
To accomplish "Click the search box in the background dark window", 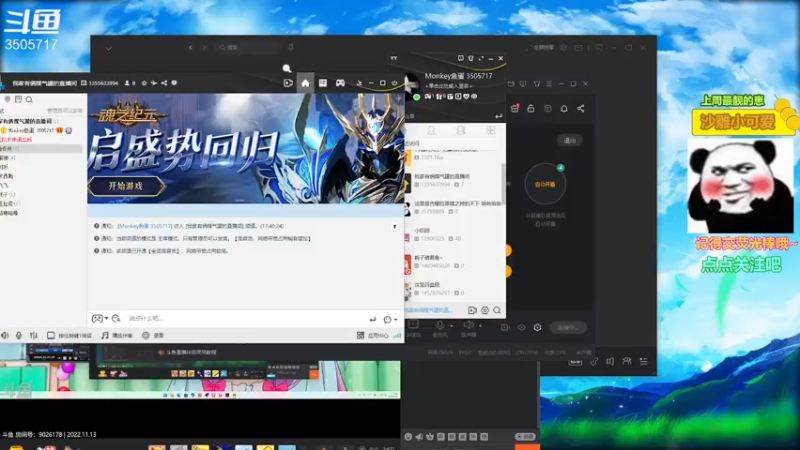I will (x=248, y=47).
